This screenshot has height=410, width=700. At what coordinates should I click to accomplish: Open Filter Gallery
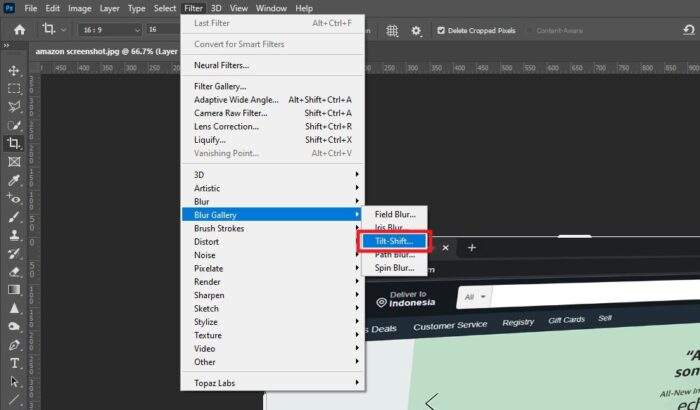(x=273, y=86)
